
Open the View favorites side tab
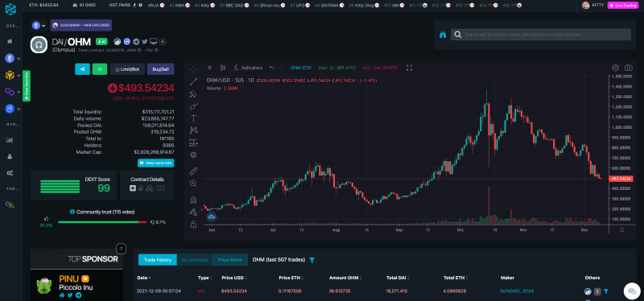coord(27,86)
